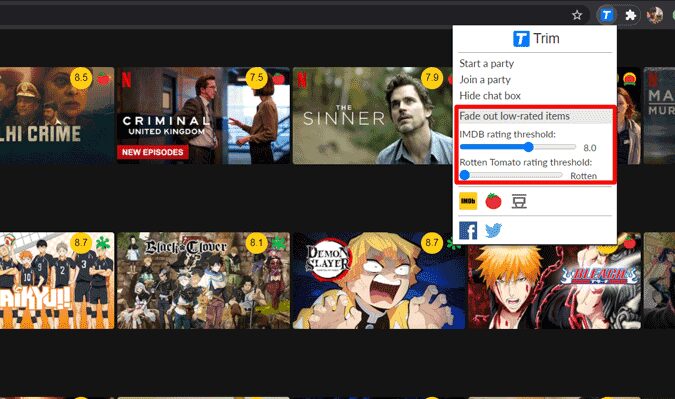The height and width of the screenshot is (399, 675).
Task: Click the 8.5 IMDb badge on Delhi Crime
Action: coord(81,78)
